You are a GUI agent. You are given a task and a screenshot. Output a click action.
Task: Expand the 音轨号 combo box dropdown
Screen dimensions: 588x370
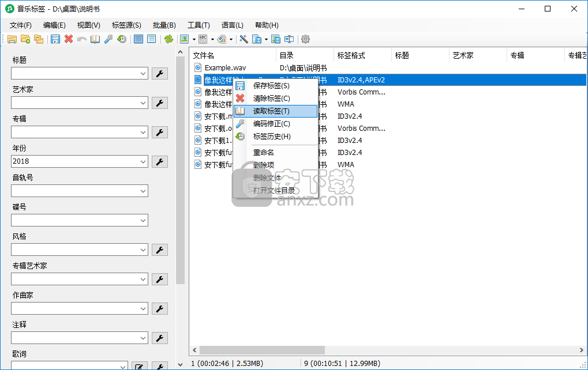(143, 191)
